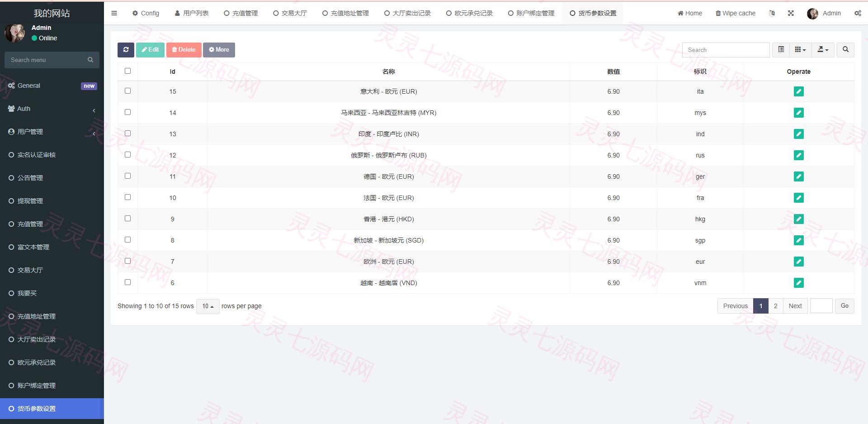Image resolution: width=868 pixels, height=424 pixels.
Task: Switch to the 用户列表 tab
Action: 192,13
